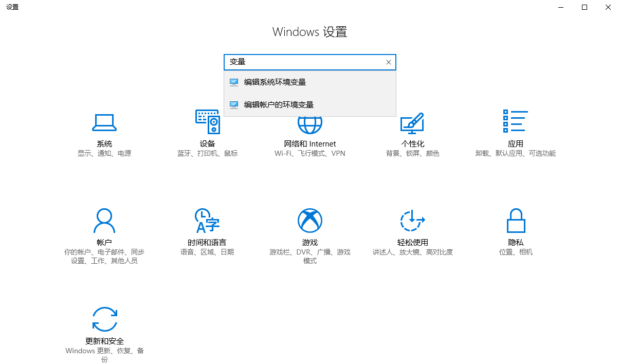Select the 应用 list icon
Viewport: 620px width, 364px height.
516,121
